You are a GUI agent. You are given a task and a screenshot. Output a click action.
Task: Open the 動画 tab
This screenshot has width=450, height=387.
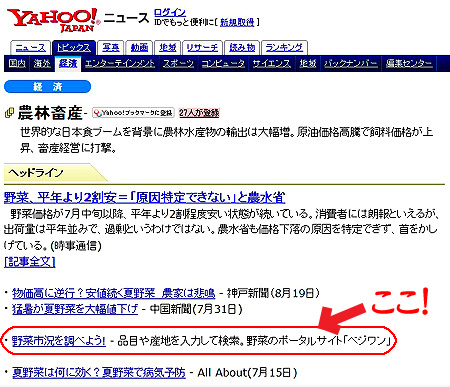139,48
